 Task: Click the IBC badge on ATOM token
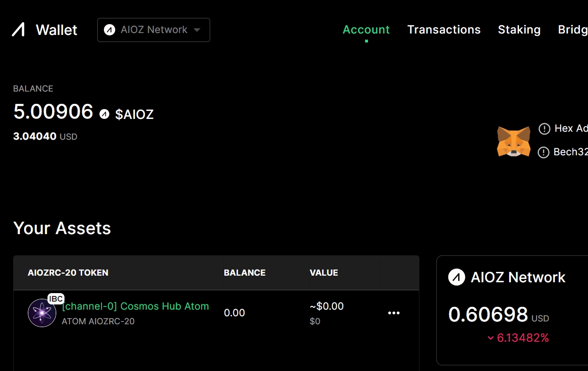56,299
